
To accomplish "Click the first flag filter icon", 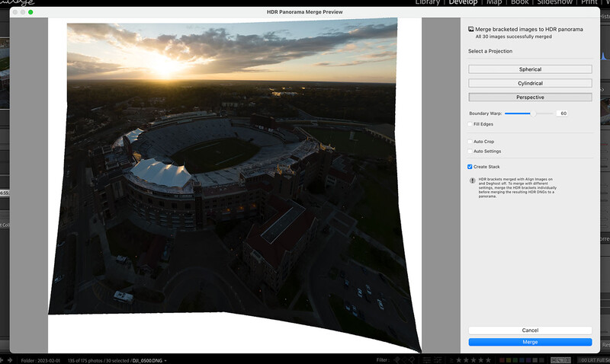I will point(396,360).
